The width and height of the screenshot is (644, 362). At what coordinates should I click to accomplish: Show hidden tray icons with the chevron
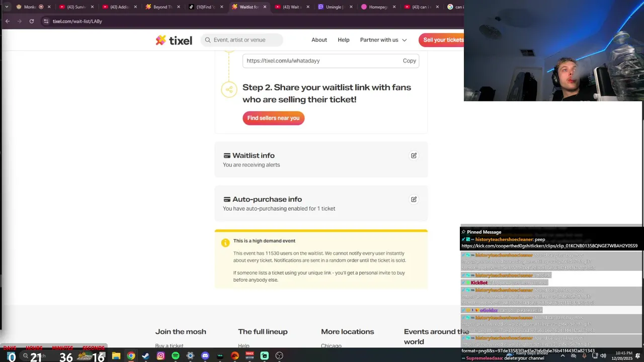(562, 356)
